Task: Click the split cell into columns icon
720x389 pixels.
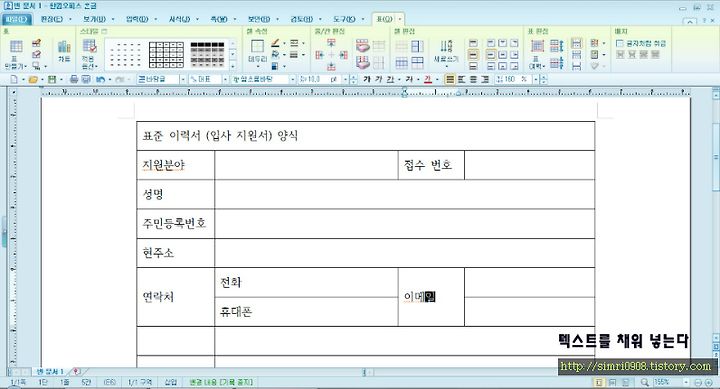Action: point(417,46)
